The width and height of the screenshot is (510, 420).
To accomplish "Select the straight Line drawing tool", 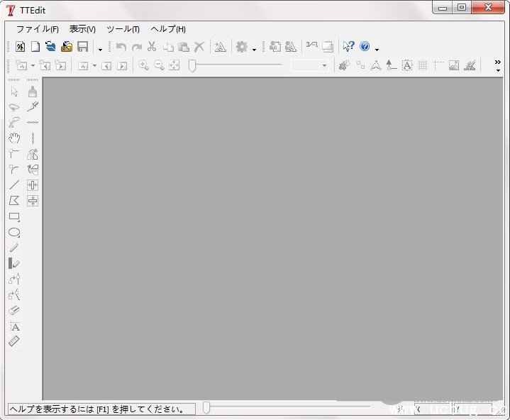I will click(x=14, y=185).
